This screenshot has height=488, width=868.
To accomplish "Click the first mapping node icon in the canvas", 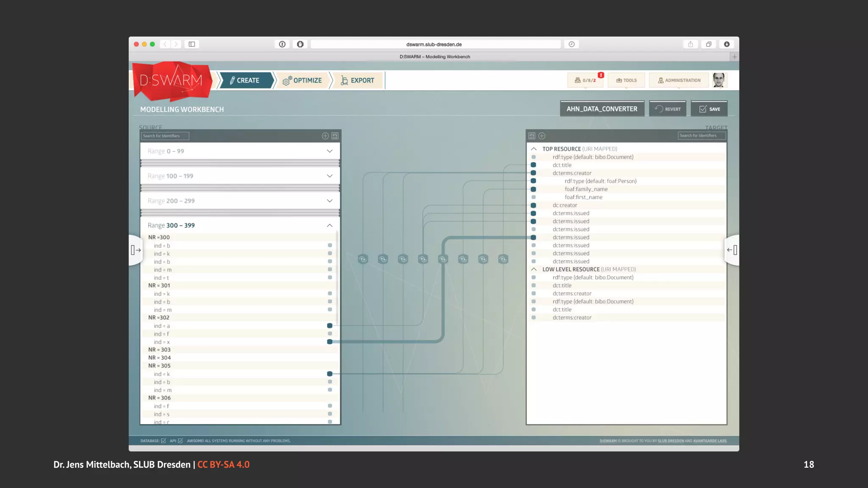I will [x=363, y=259].
